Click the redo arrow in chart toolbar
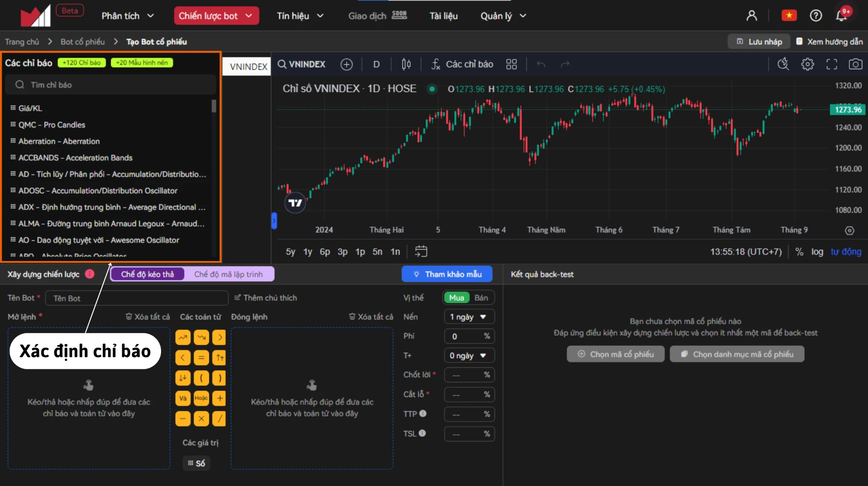The height and width of the screenshot is (486, 868). click(565, 64)
